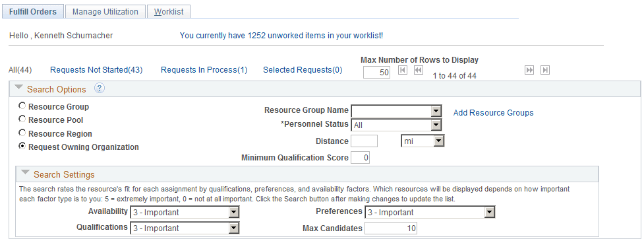The image size is (644, 241).
Task: Open the distance unit mi dropdown
Action: click(423, 141)
